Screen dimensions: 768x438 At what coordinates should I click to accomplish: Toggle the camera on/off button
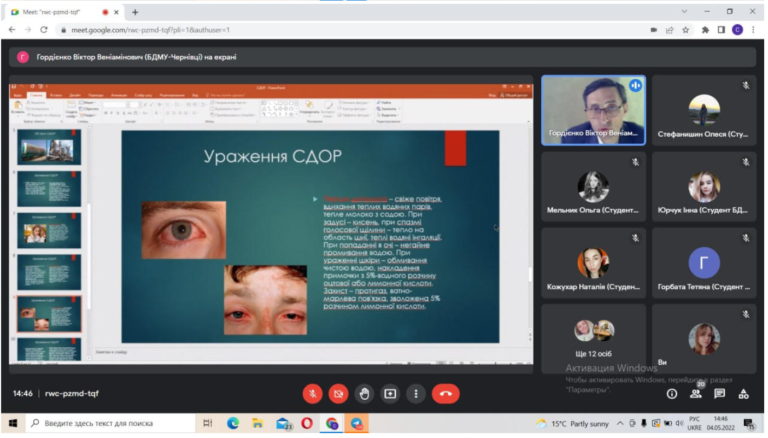pos(339,394)
